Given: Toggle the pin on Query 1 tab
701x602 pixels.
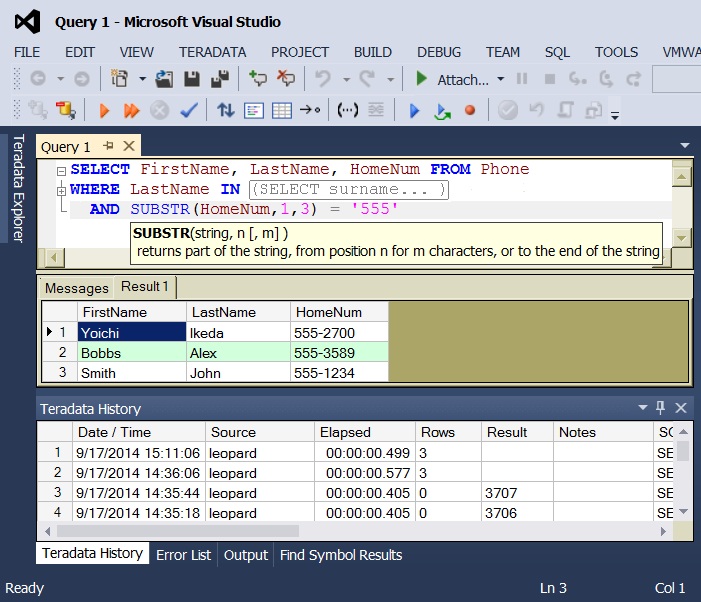Looking at the screenshot, I should click(x=108, y=146).
